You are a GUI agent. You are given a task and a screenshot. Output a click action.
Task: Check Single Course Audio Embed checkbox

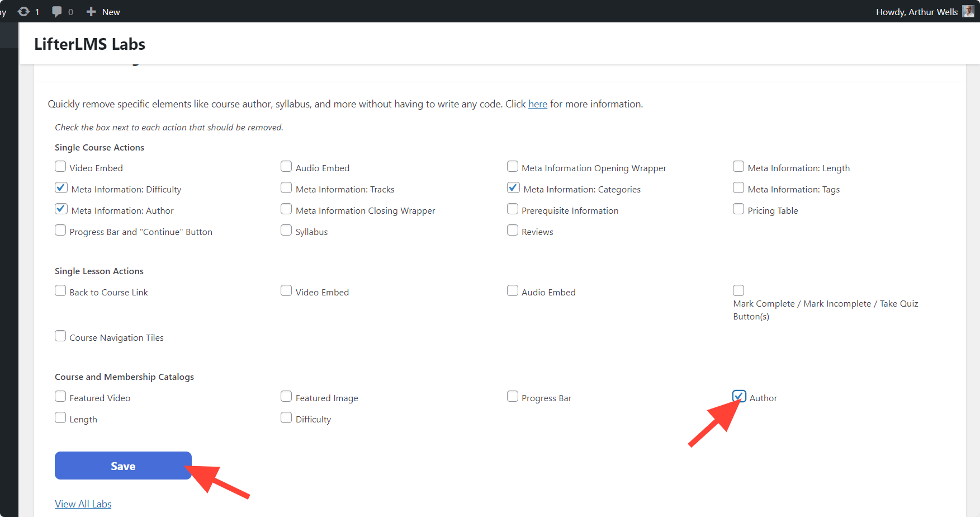286,167
